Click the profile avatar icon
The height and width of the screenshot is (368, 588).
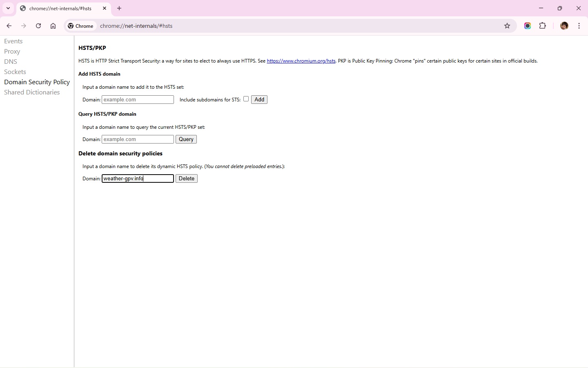pyautogui.click(x=564, y=26)
